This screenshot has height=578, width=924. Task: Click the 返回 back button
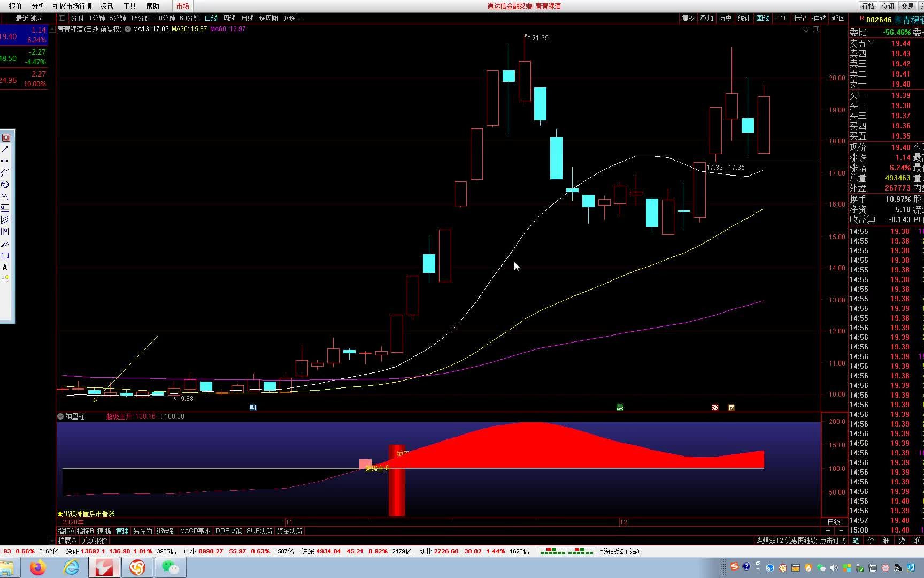point(838,18)
